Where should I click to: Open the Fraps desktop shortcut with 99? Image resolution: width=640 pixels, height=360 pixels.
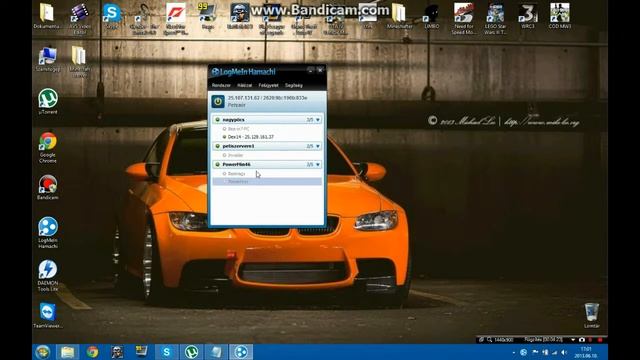(207, 17)
